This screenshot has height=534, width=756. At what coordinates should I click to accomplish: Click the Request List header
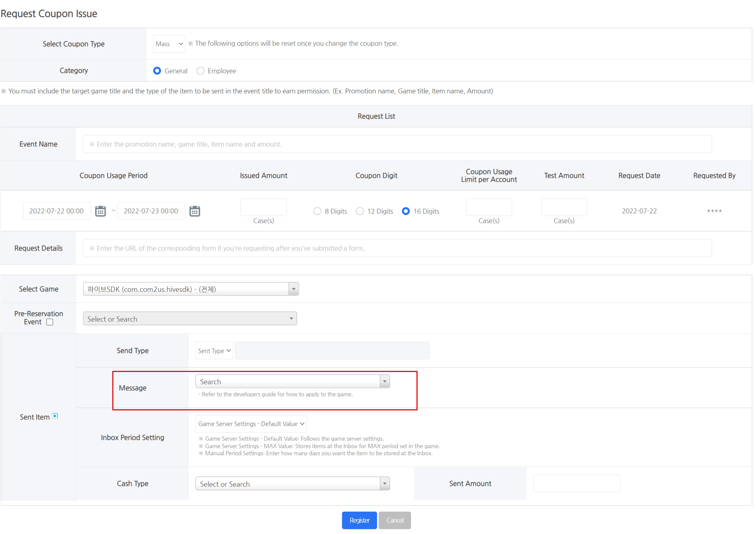coord(376,116)
